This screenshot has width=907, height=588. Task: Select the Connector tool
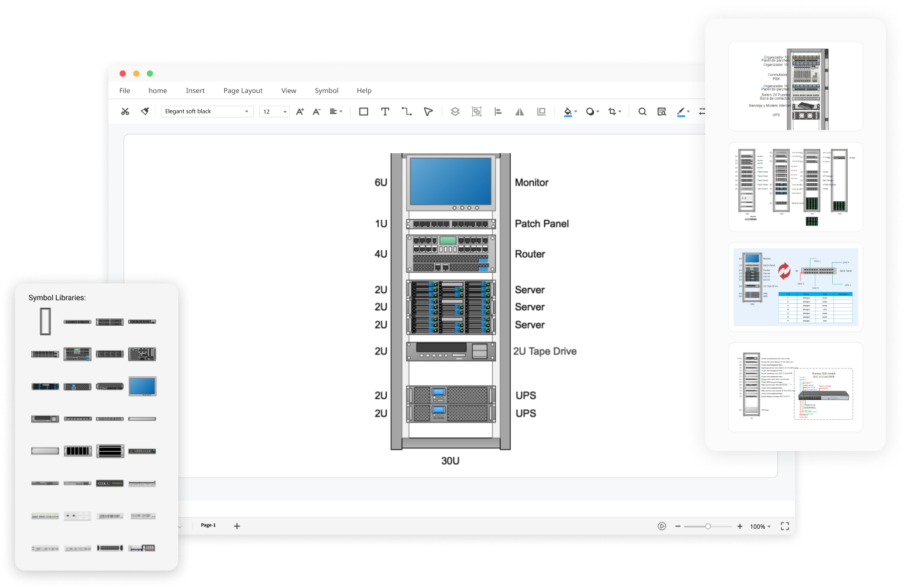406,111
